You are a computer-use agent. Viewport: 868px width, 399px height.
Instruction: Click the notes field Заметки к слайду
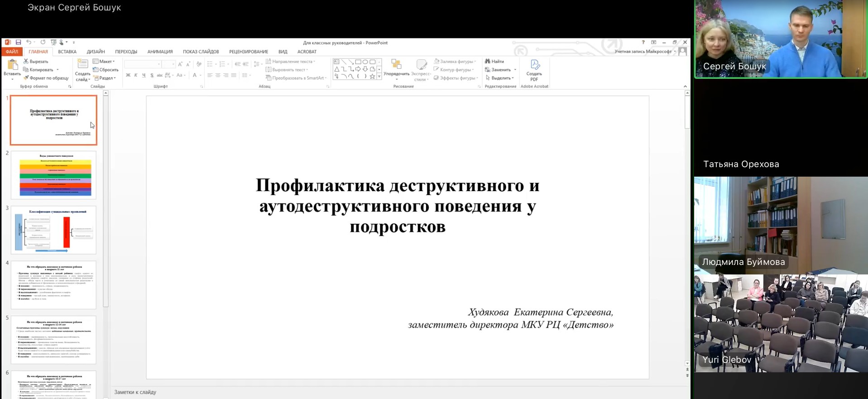(135, 392)
